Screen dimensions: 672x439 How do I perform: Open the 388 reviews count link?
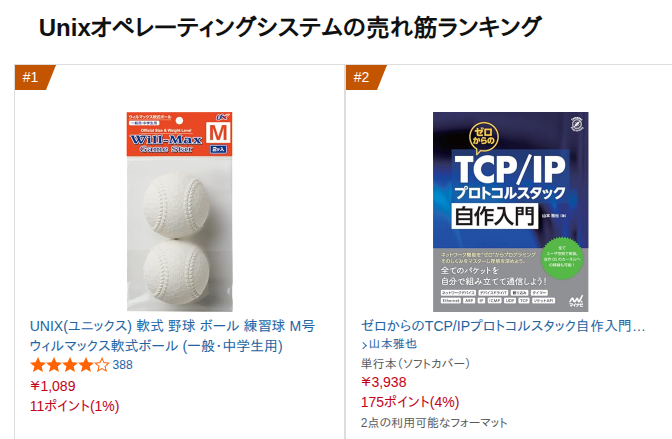pos(123,365)
